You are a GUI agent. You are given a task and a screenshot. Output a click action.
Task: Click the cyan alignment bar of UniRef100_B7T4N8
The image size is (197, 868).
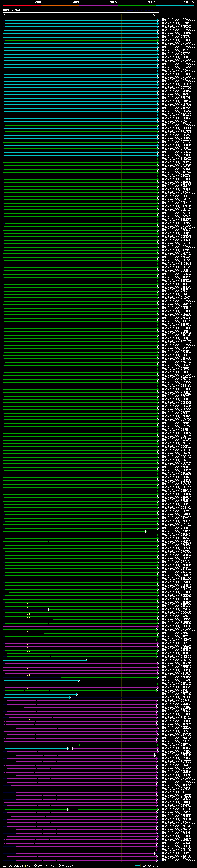point(42,680)
